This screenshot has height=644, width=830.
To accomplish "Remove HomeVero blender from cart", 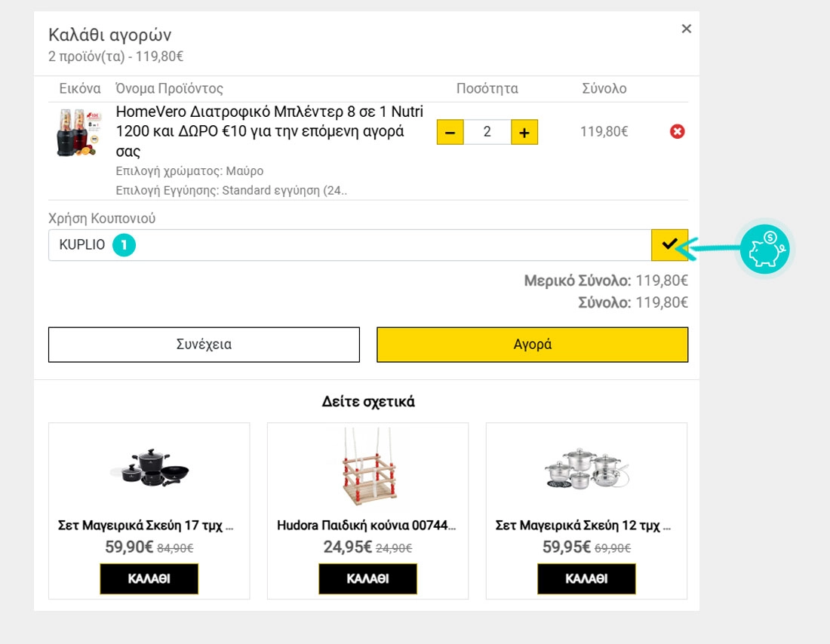I will point(677,132).
